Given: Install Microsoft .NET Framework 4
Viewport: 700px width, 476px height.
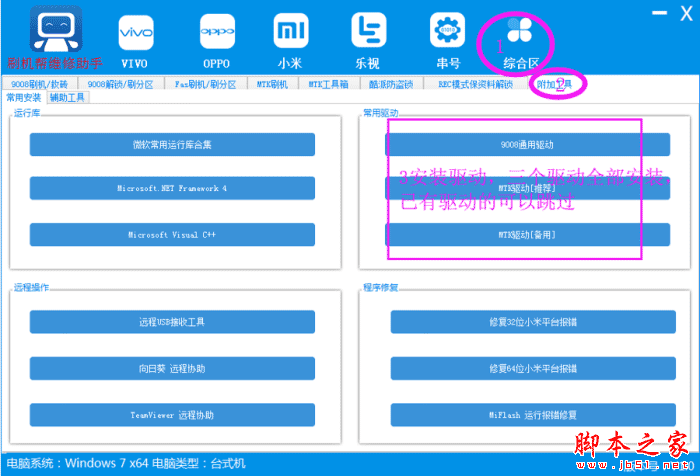Looking at the screenshot, I should click(x=172, y=188).
